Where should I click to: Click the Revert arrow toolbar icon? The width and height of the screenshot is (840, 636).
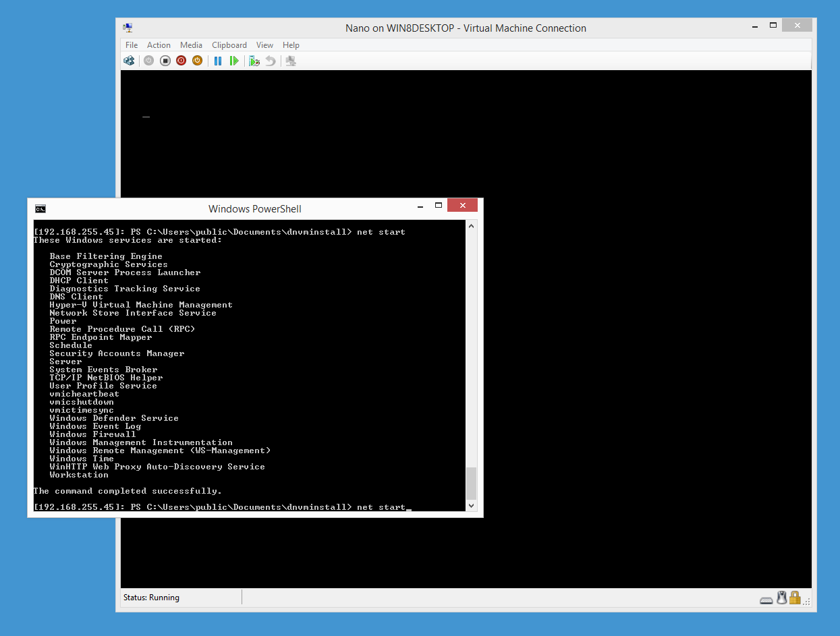(x=271, y=61)
